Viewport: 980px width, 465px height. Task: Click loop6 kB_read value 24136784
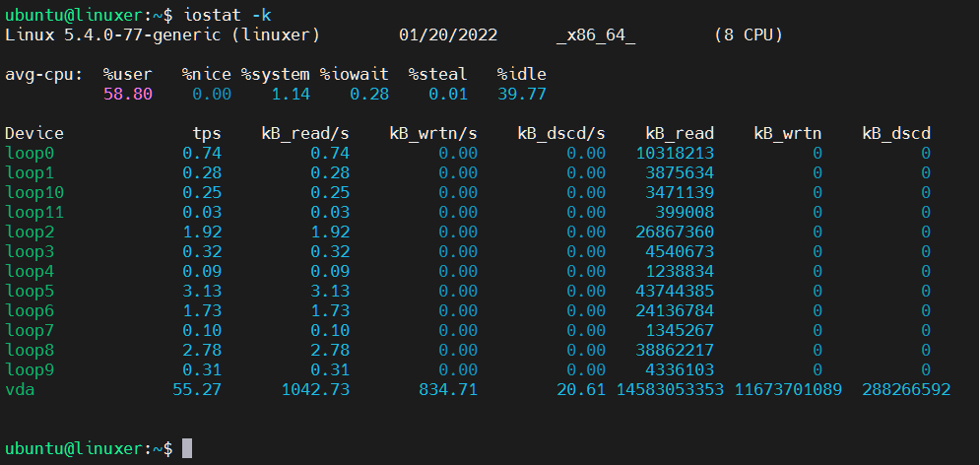[675, 310]
